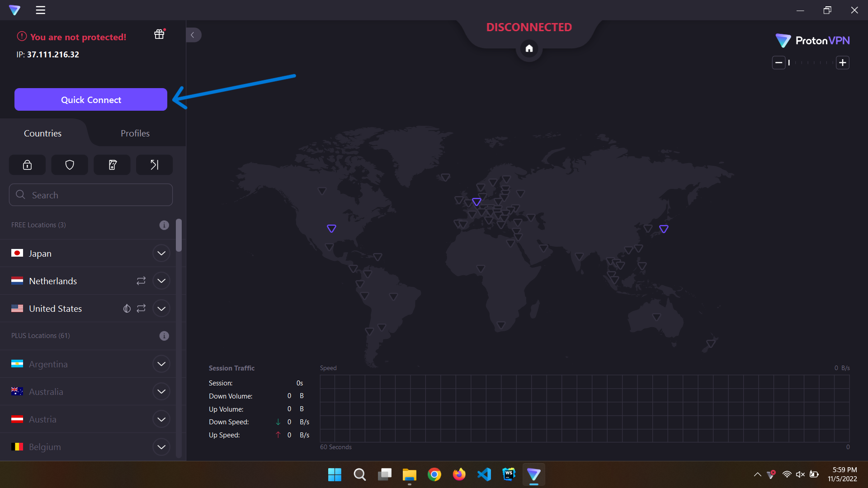Select the Countries tab
This screenshot has width=868, height=488.
42,133
